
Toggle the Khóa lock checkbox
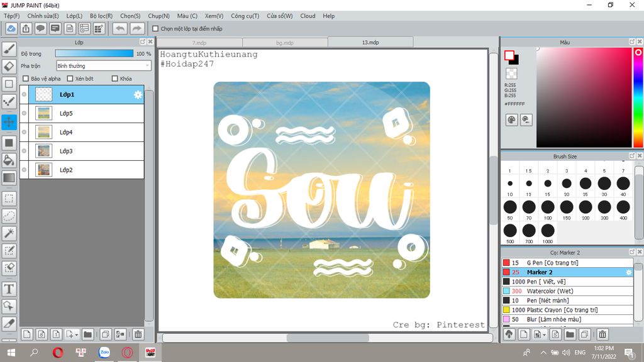click(114, 79)
